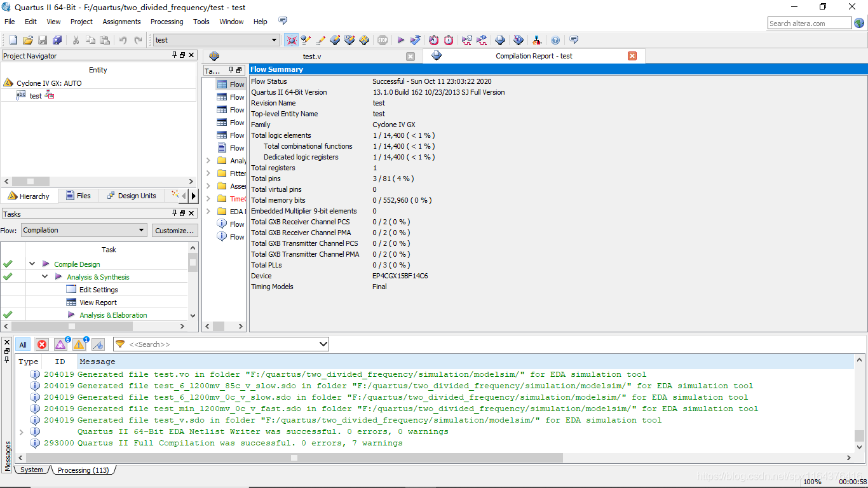Open Compilation Report toolbar icon

(x=500, y=40)
